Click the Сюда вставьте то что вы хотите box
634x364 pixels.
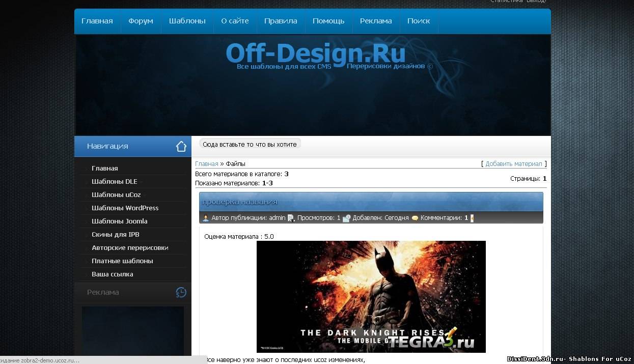250,144
